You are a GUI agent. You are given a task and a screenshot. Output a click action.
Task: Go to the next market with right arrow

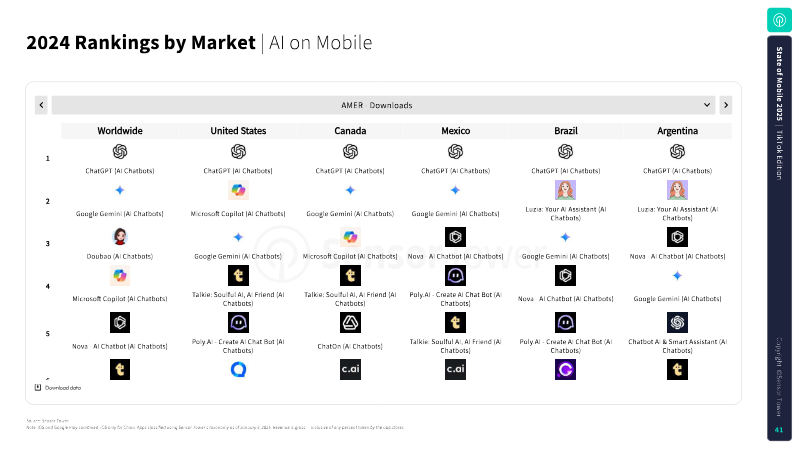(725, 105)
